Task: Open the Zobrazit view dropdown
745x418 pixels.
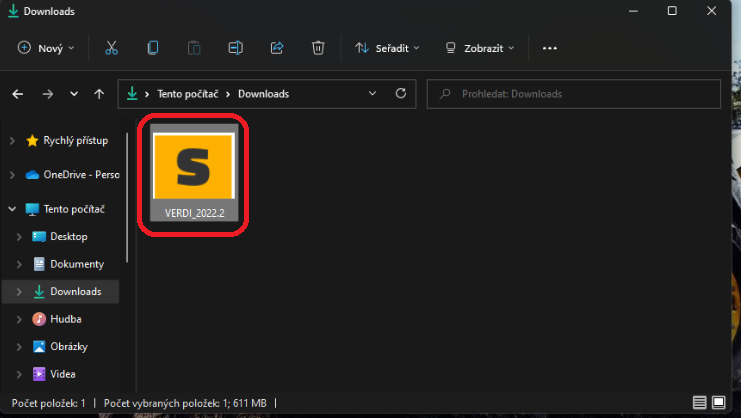Action: click(480, 48)
